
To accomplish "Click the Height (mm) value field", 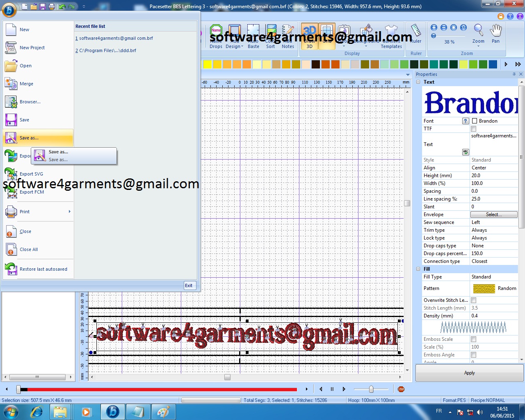I will [494, 176].
